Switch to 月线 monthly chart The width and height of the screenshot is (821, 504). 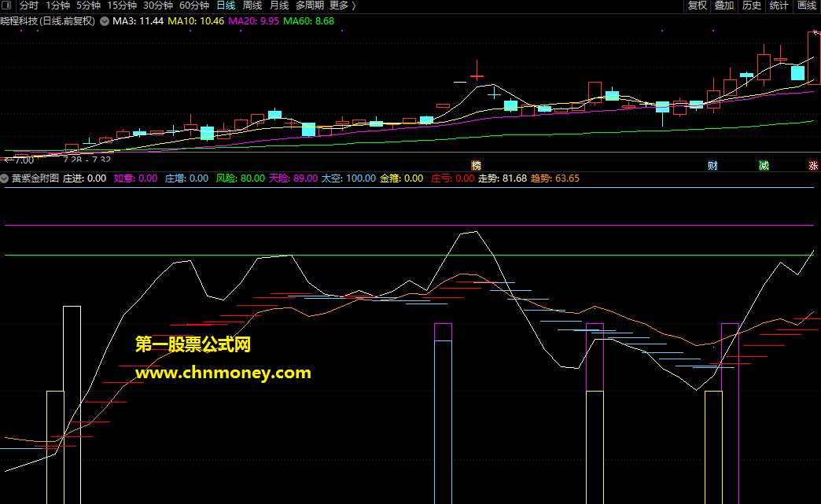(x=279, y=6)
